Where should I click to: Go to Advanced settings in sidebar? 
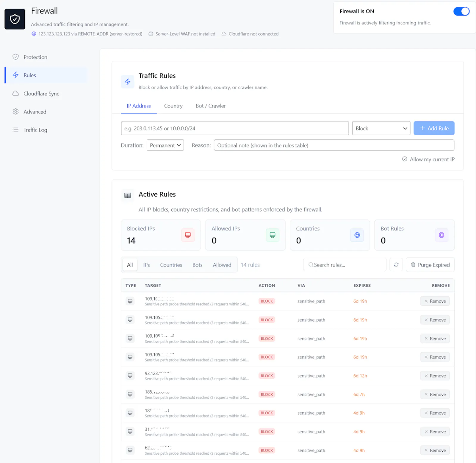tap(46, 112)
